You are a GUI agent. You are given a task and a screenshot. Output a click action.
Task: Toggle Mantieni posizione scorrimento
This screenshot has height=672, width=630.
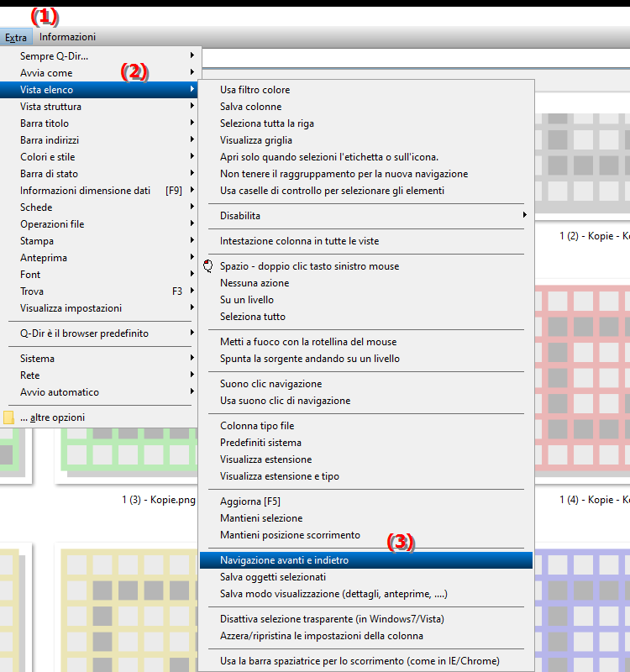coord(366,535)
